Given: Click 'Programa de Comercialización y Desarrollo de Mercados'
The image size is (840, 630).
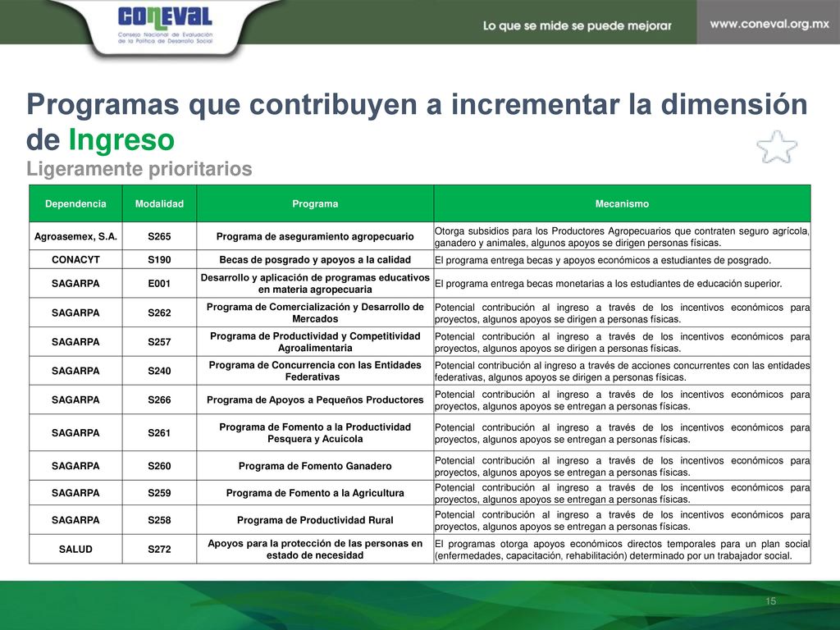Looking at the screenshot, I should click(x=315, y=313).
